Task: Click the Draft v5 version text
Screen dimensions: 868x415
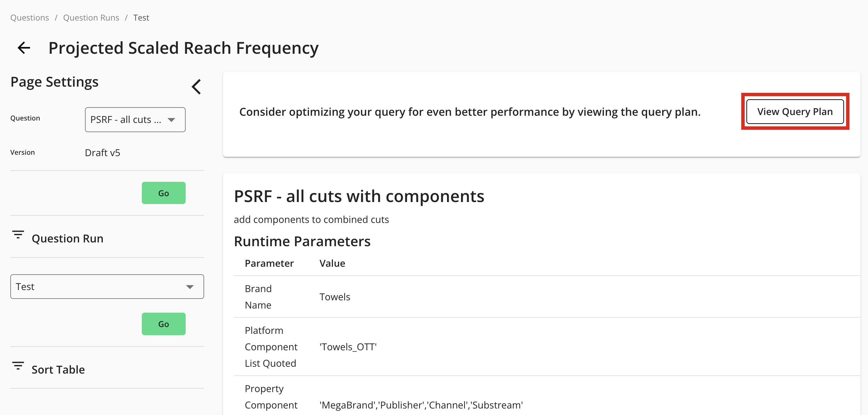Action: pos(102,153)
